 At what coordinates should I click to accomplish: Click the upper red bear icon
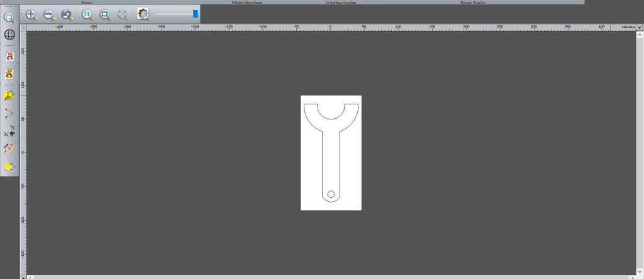[x=9, y=57]
